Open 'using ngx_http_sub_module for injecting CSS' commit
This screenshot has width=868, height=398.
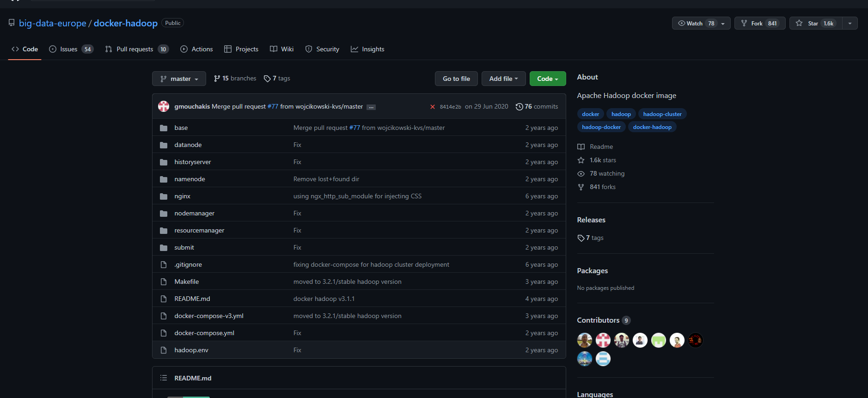[x=357, y=196]
